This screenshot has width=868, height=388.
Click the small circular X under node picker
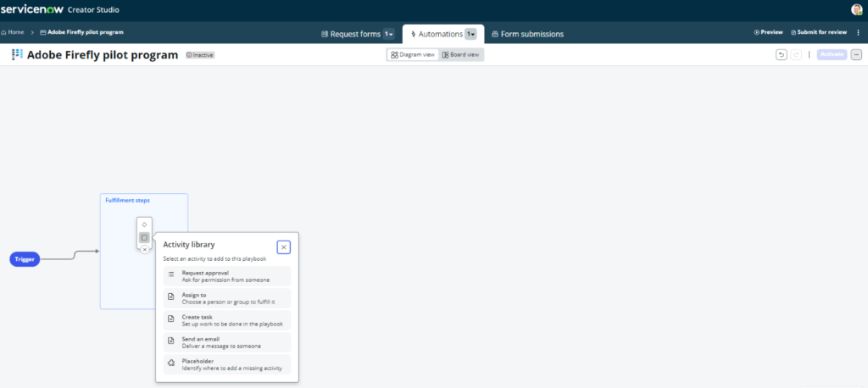coord(144,249)
